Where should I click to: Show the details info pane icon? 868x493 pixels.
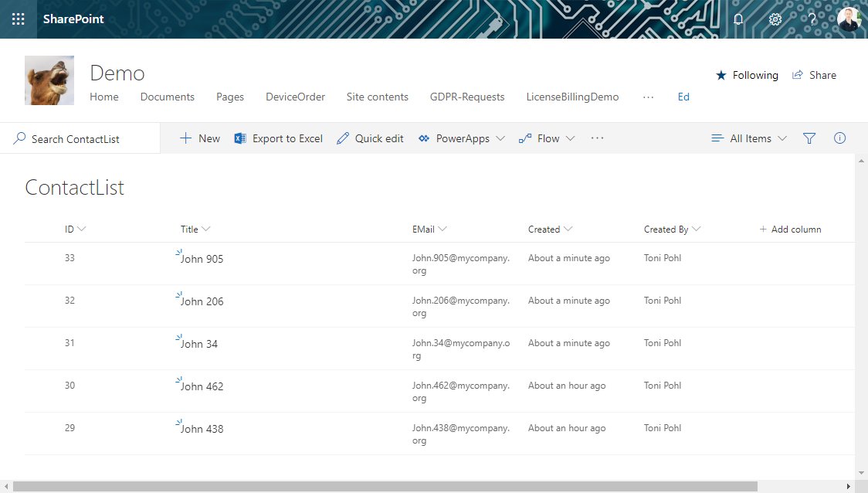[840, 138]
